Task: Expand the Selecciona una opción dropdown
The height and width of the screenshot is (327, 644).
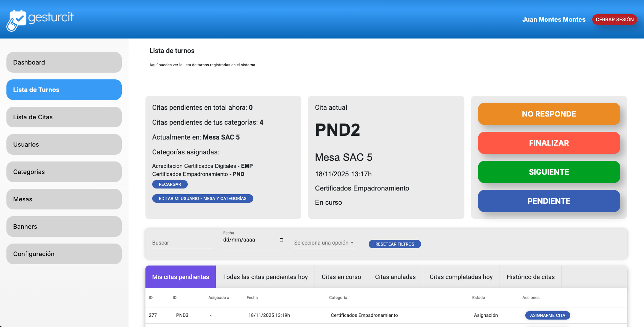Action: click(324, 243)
